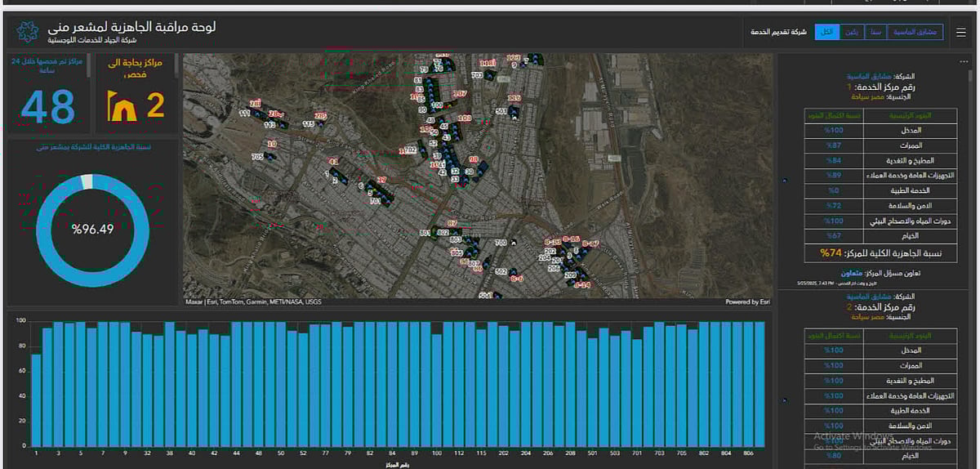The image size is (980, 469).
Task: Open the hamburger menu in the header
Action: pyautogui.click(x=960, y=33)
